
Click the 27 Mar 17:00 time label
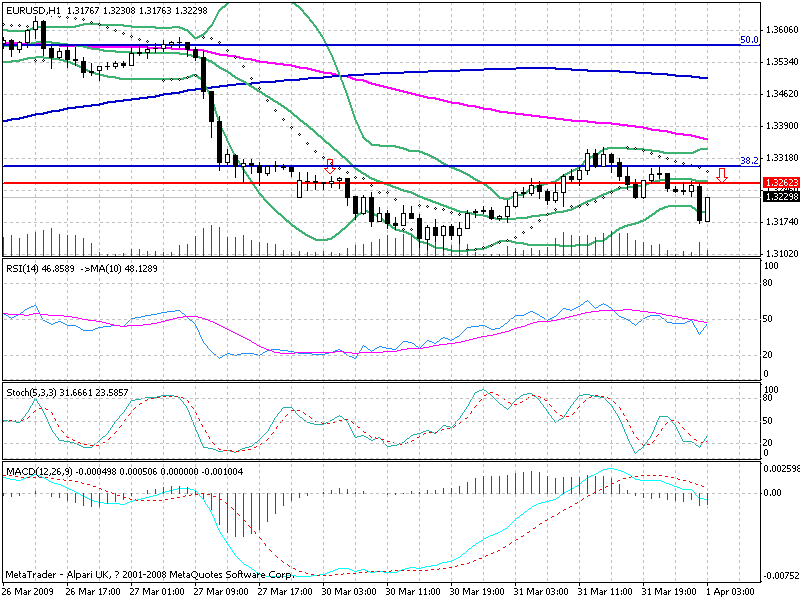285,592
